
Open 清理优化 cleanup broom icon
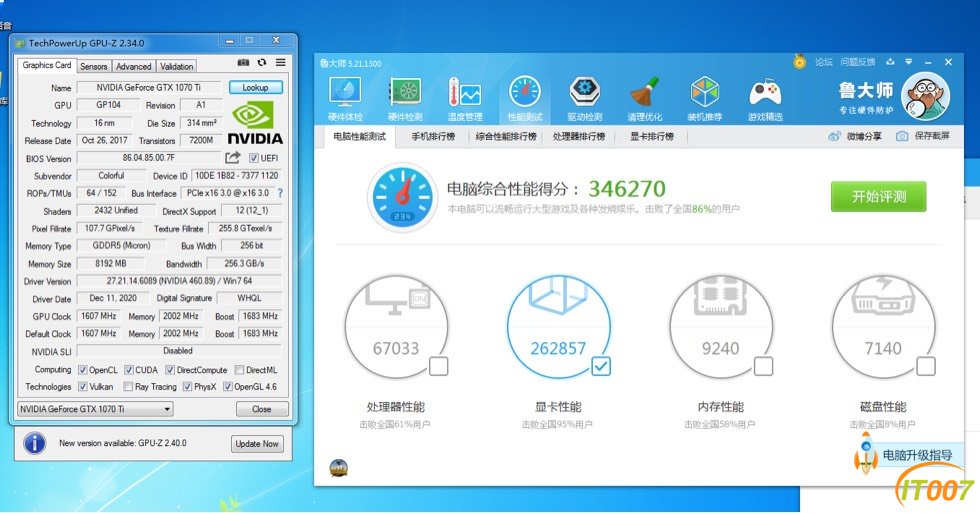click(644, 99)
